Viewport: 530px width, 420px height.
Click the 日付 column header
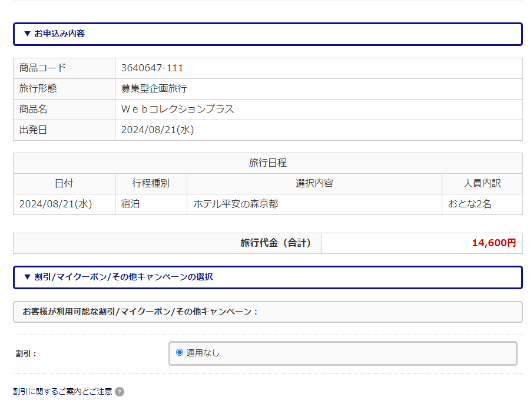64,183
